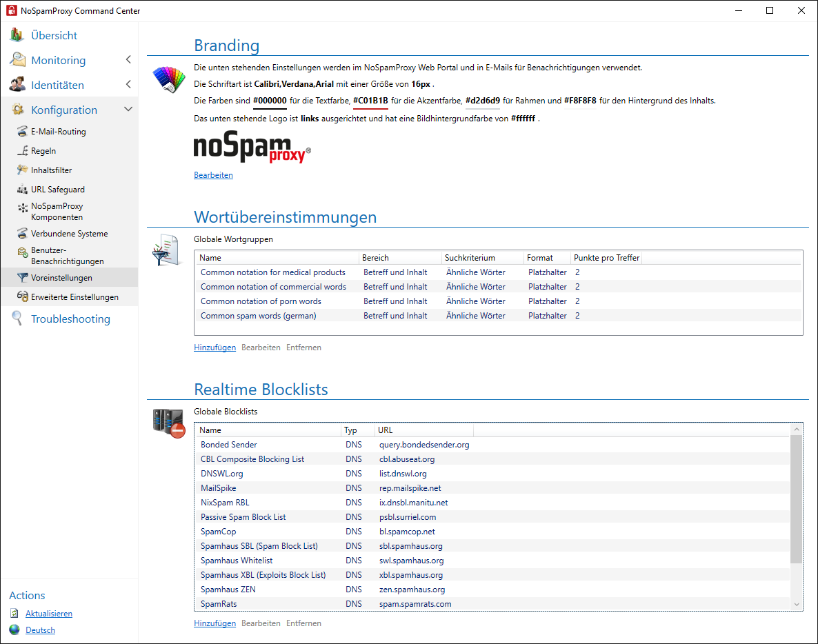Click the Übersicht chart icon
Viewport: 818px width, 644px height.
coord(17,35)
